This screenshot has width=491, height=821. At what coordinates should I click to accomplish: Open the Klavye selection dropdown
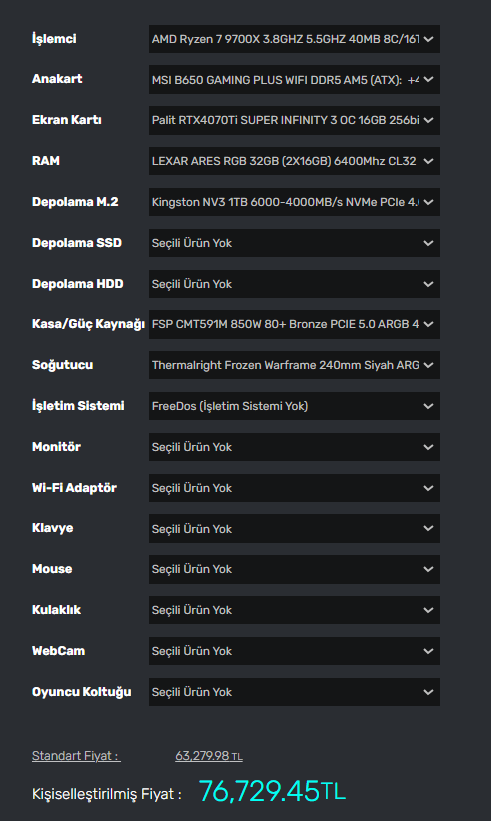click(x=294, y=528)
